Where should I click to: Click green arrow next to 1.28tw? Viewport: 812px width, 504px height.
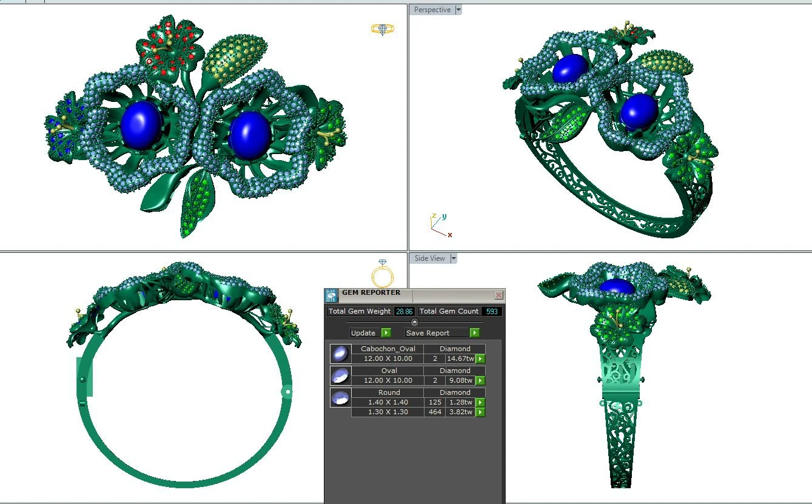(480, 403)
